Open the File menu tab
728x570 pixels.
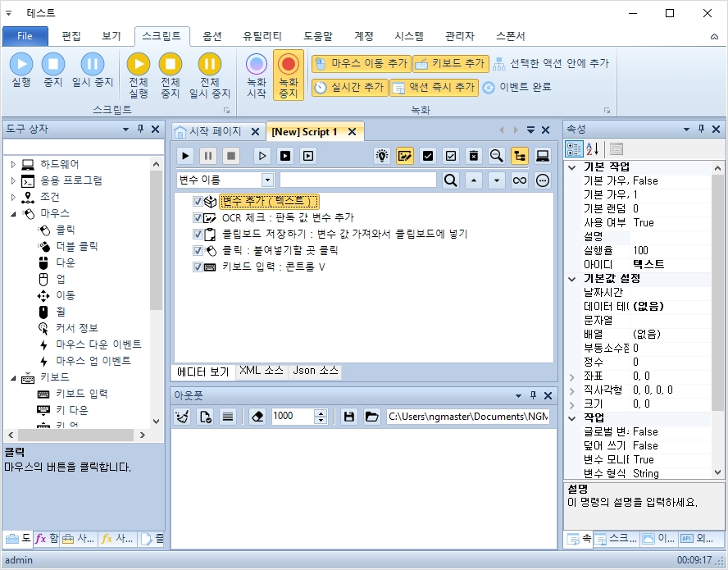click(25, 36)
